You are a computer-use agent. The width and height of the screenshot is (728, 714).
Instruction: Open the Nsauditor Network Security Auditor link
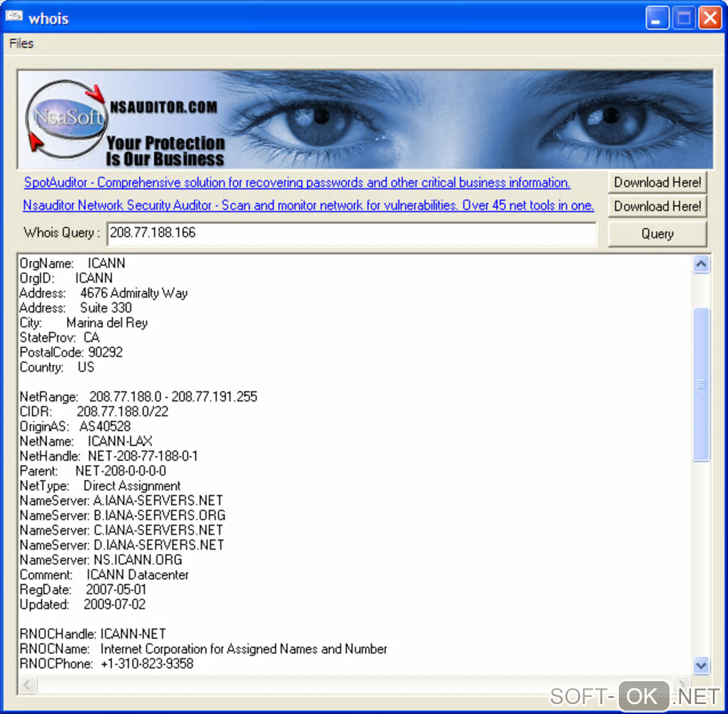click(308, 205)
